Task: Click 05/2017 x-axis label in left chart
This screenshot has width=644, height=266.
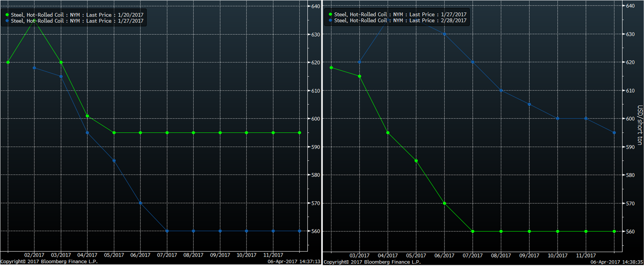Action: click(x=114, y=255)
